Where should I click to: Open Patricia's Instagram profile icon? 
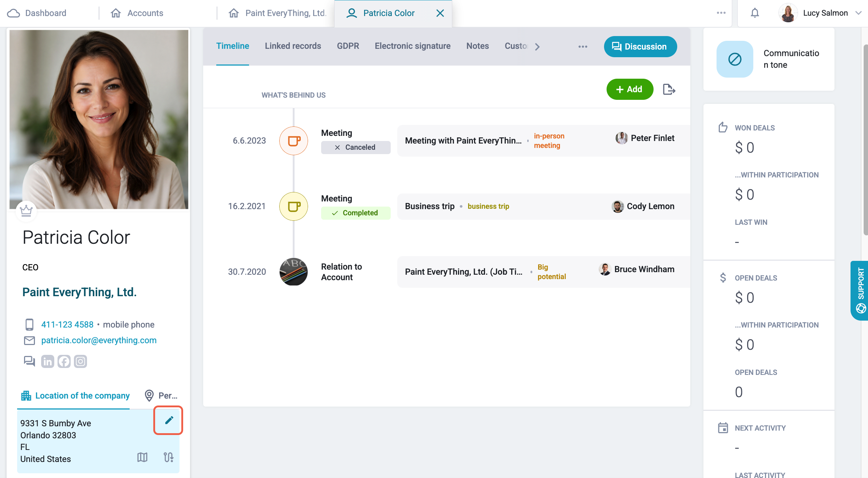80,361
